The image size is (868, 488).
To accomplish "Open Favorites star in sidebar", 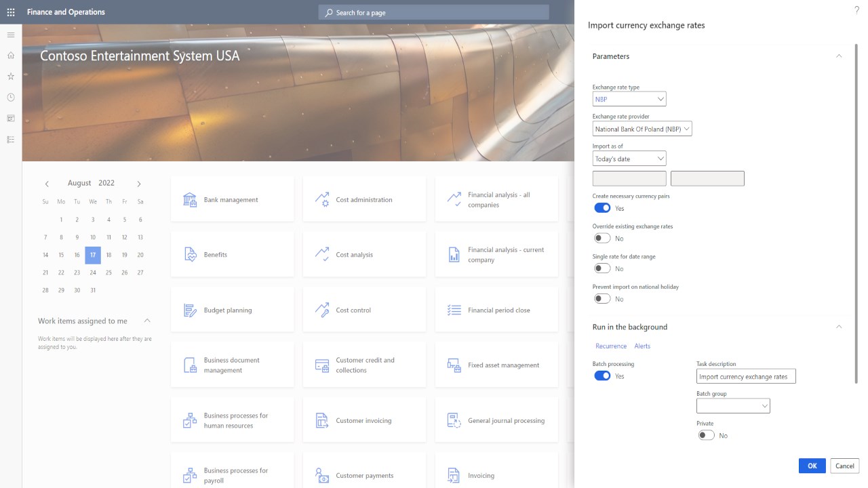I will 11,77.
